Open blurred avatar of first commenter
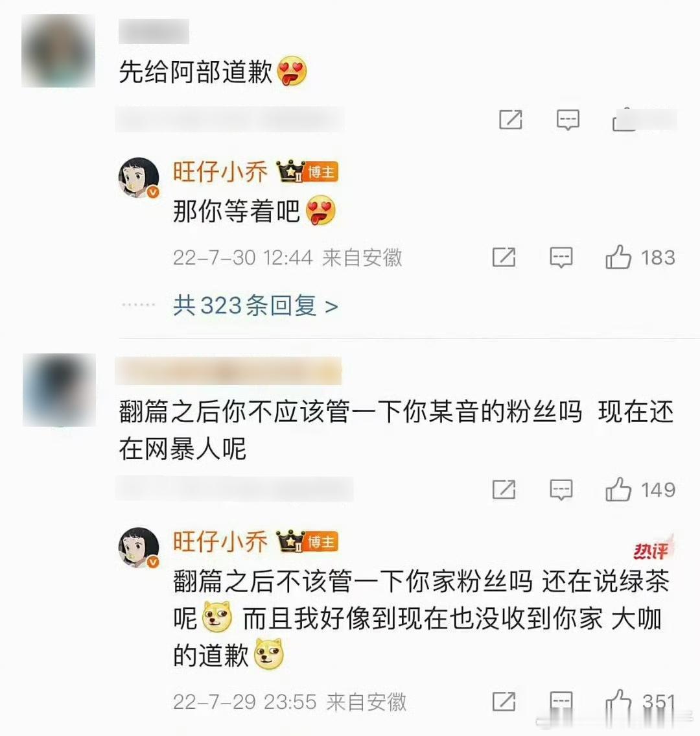700x736 pixels. 58,51
